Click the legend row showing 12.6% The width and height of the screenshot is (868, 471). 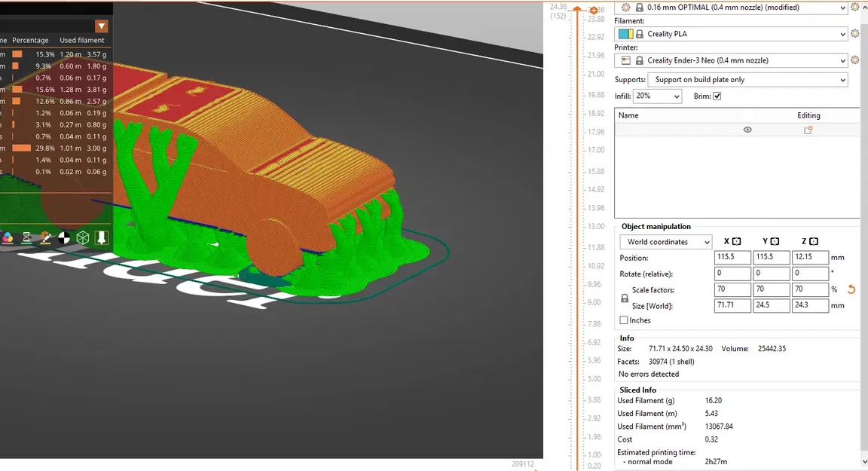(53, 101)
